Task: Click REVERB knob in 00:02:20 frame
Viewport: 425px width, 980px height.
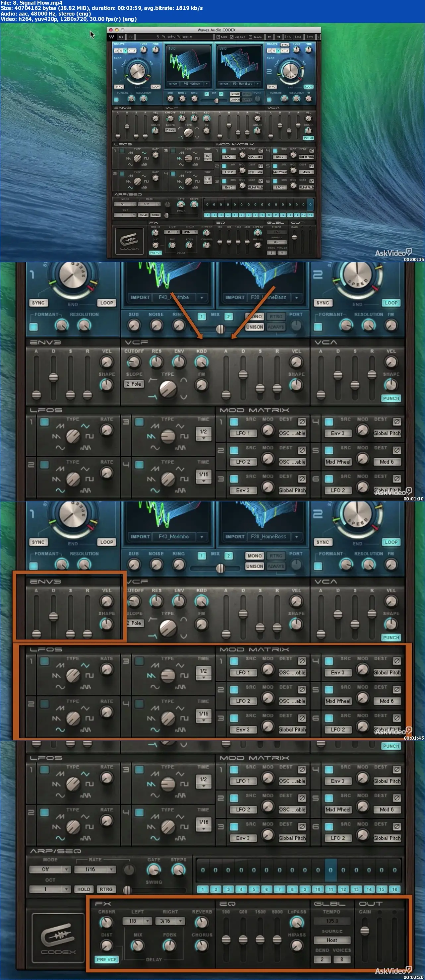Action: [202, 922]
